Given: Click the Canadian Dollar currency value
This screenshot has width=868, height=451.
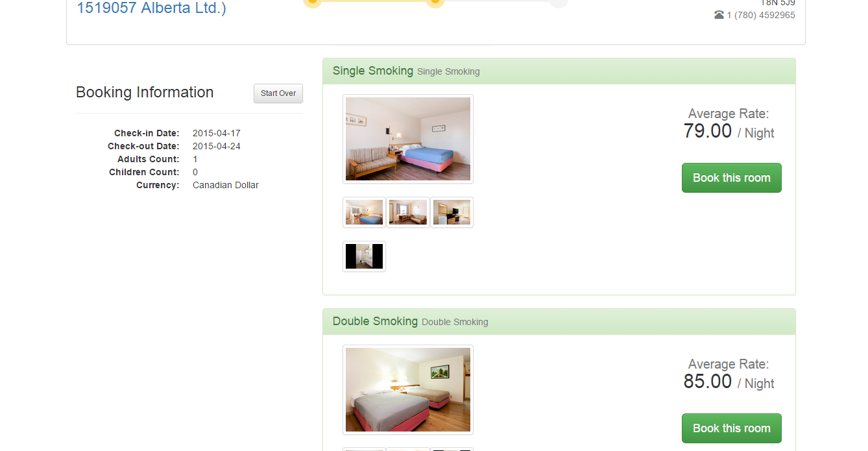Looking at the screenshot, I should [226, 185].
